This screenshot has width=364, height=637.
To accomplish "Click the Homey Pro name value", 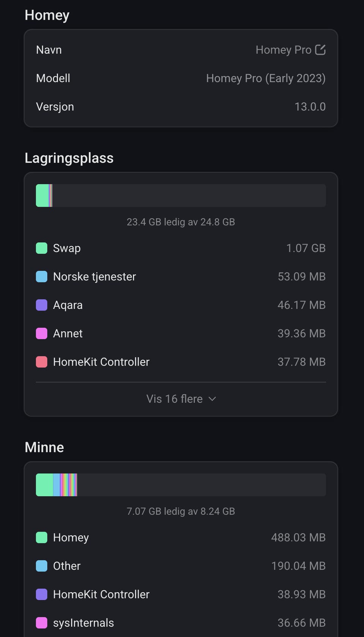I will (x=283, y=50).
